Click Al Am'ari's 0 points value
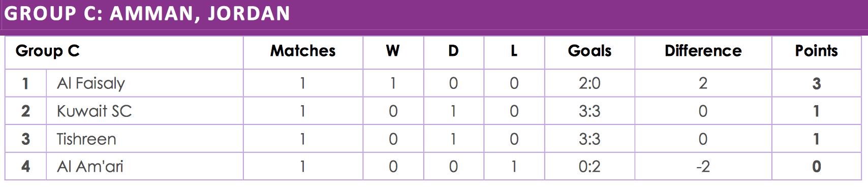The width and height of the screenshot is (868, 189). pyautogui.click(x=816, y=166)
